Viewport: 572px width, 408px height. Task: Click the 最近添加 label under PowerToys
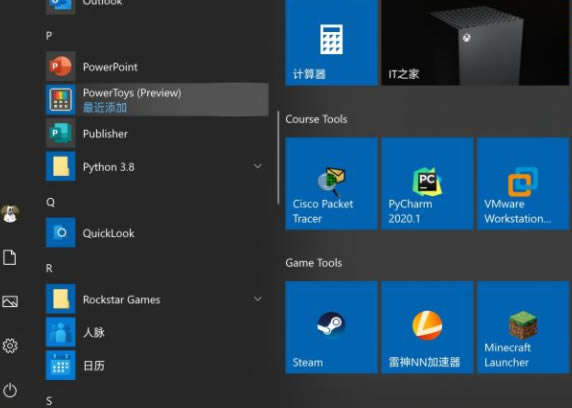(x=105, y=108)
